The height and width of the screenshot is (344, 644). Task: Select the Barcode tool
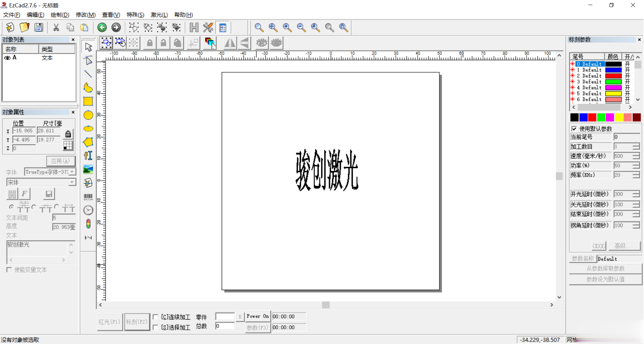[x=88, y=197]
